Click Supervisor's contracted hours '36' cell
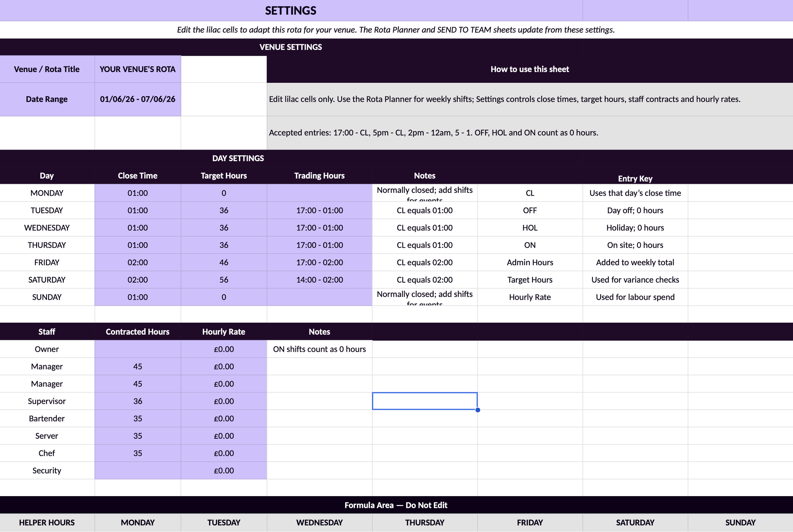 138,401
